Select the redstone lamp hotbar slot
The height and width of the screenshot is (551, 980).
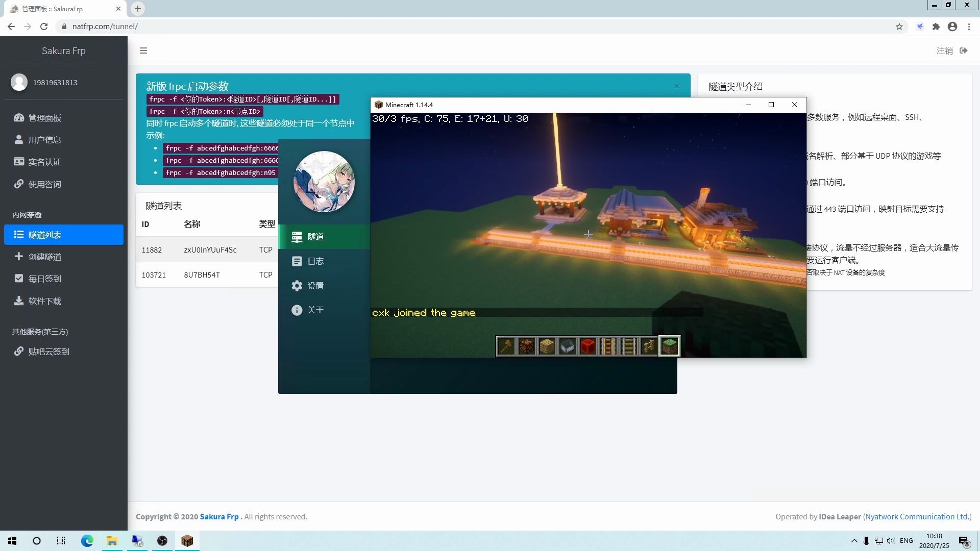tap(526, 346)
